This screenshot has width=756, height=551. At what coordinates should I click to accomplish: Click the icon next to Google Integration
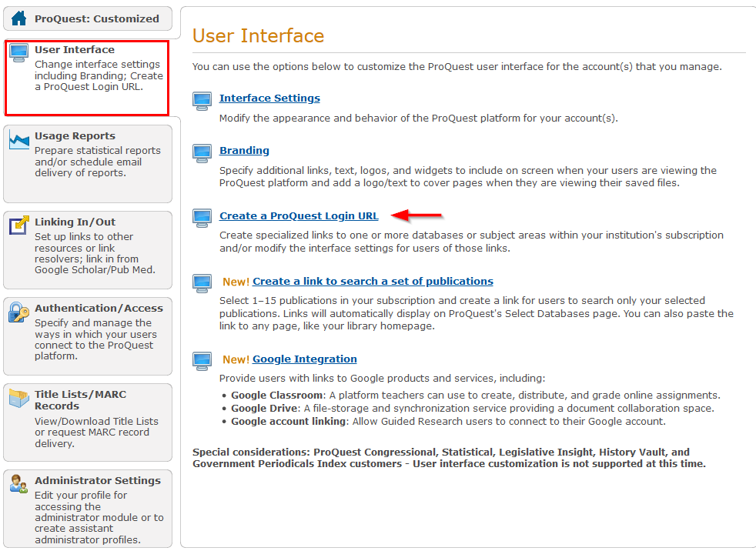tap(202, 361)
